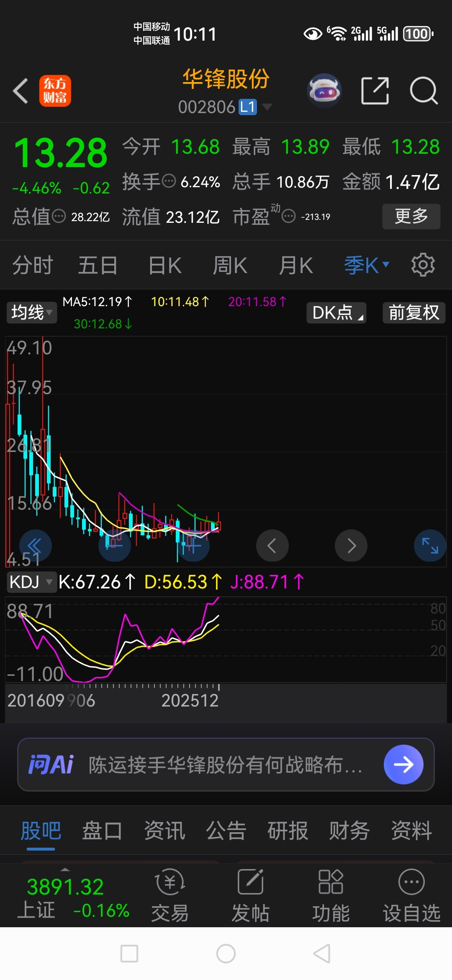Switch to 日K chart tab
The image size is (452, 980).
165,266
